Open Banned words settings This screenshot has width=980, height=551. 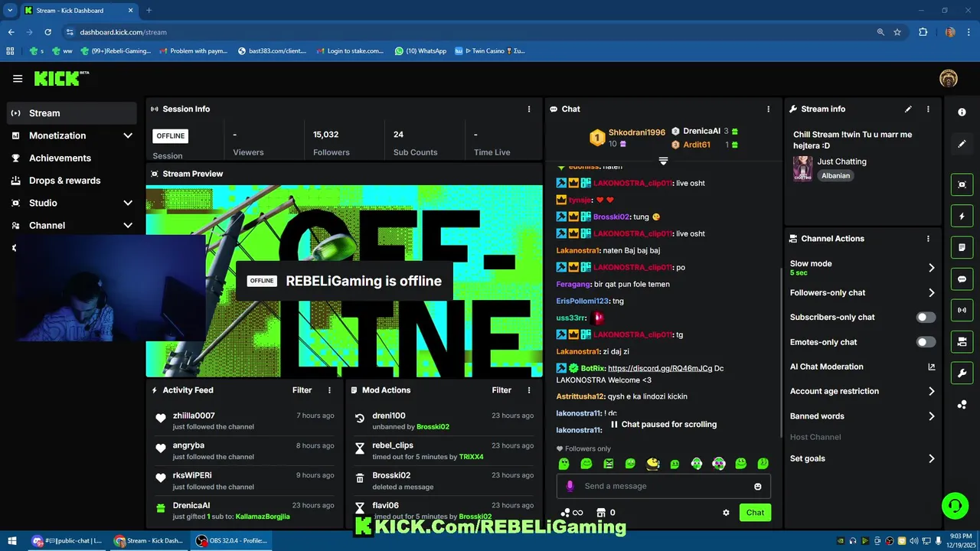(862, 416)
